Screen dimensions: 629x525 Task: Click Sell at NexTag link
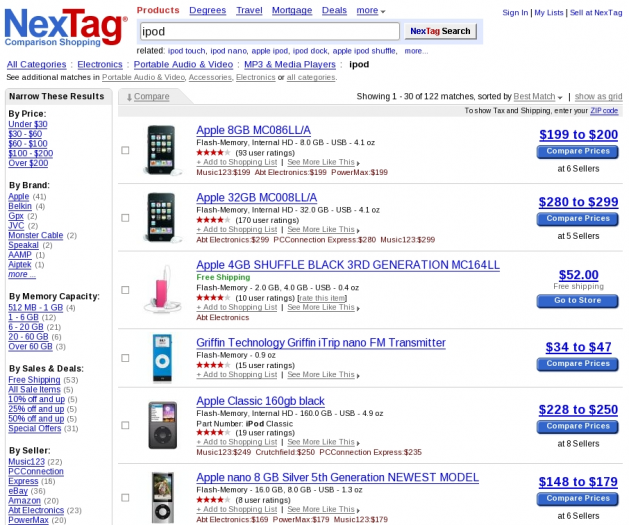[x=596, y=13]
